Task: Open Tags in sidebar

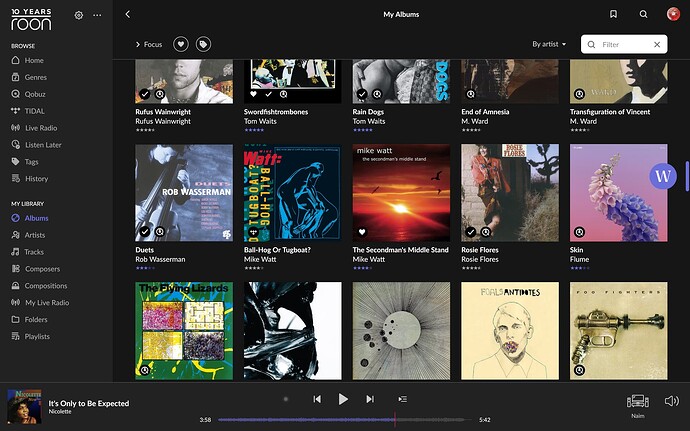Action: tap(25, 162)
